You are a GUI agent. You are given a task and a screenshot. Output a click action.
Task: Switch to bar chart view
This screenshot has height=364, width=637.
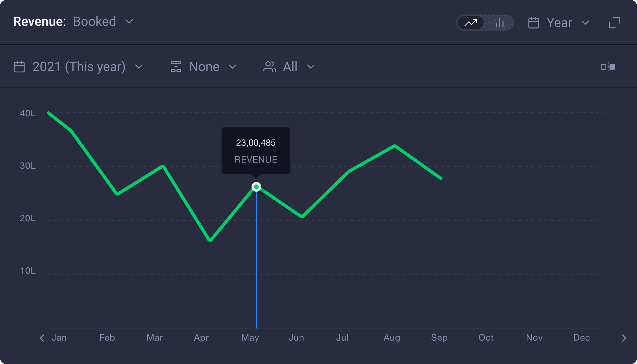[500, 23]
